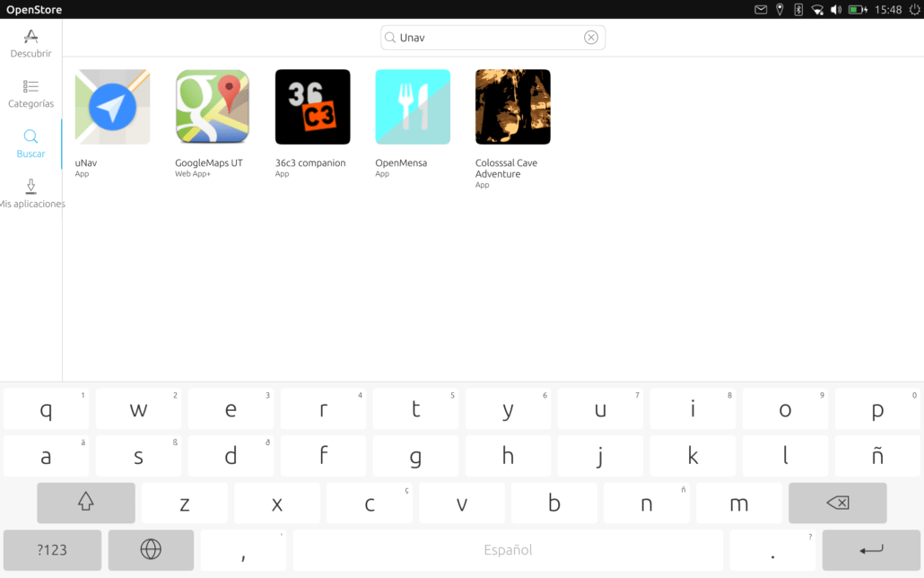The width and height of the screenshot is (924, 578).
Task: Select the 36c3 companion title text
Action: [310, 162]
